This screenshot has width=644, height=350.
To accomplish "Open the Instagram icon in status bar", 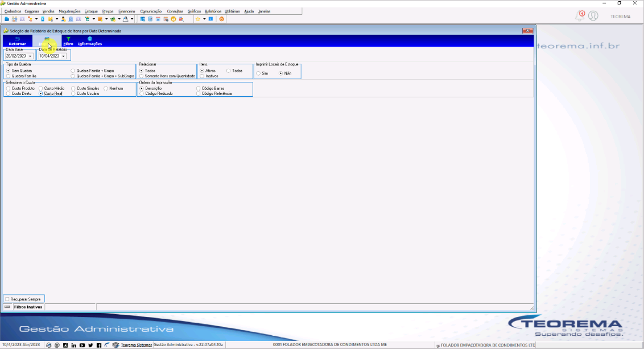I will coord(65,345).
